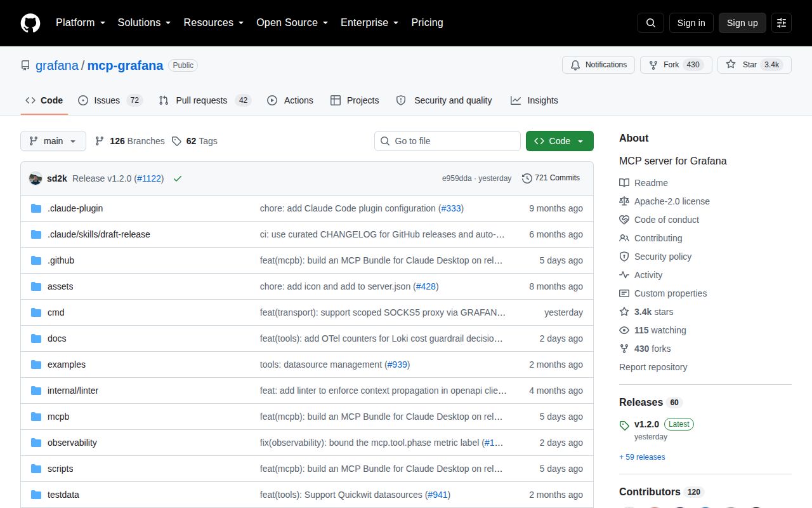Open pull request #1122 link

coord(149,178)
